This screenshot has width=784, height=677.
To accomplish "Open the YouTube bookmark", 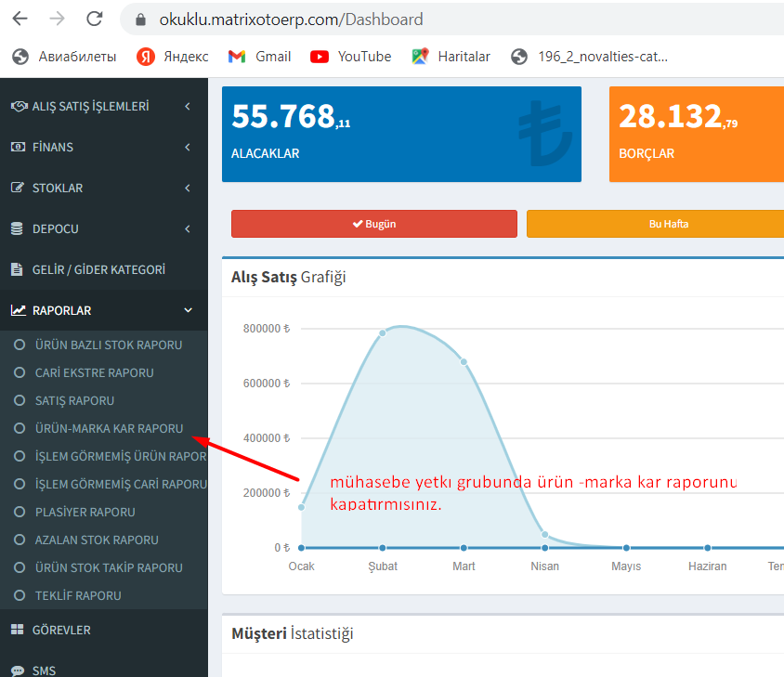I will (x=352, y=57).
